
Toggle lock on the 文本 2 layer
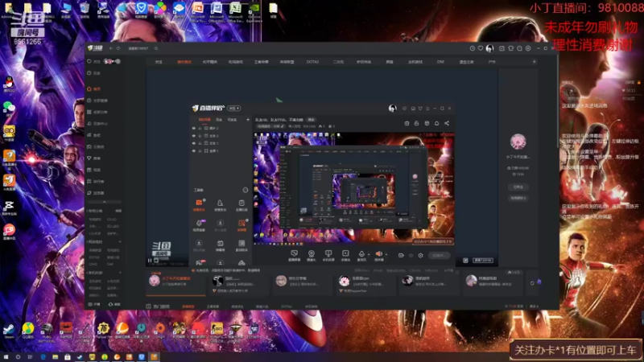coord(200,136)
